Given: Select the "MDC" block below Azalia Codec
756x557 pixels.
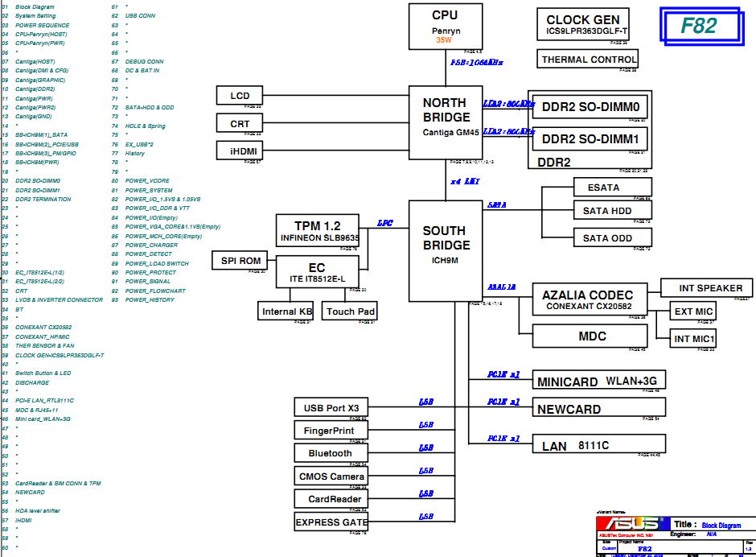Looking at the screenshot, I should [590, 336].
